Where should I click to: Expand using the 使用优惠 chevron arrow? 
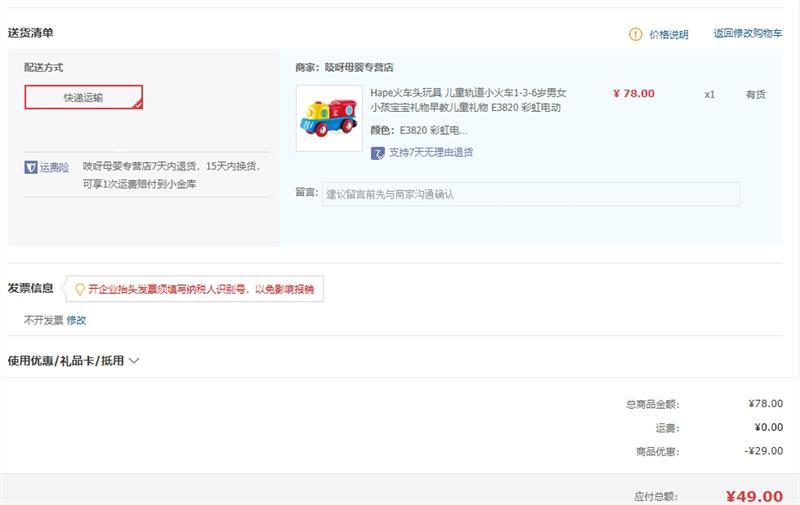pos(134,361)
